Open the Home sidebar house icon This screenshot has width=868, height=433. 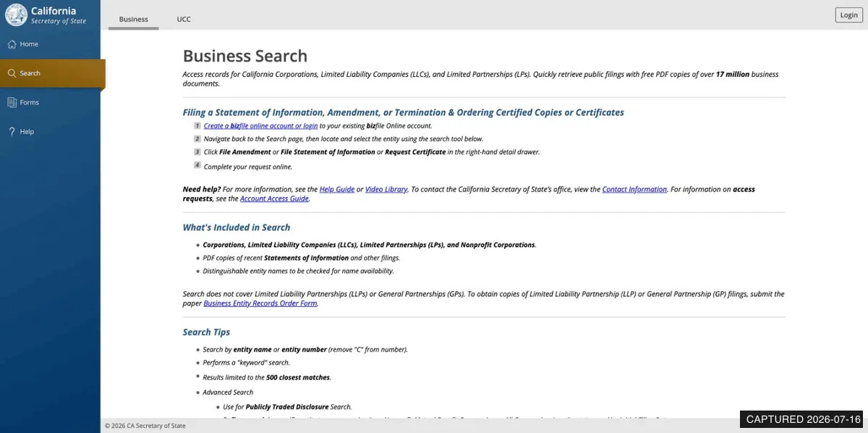[x=12, y=44]
